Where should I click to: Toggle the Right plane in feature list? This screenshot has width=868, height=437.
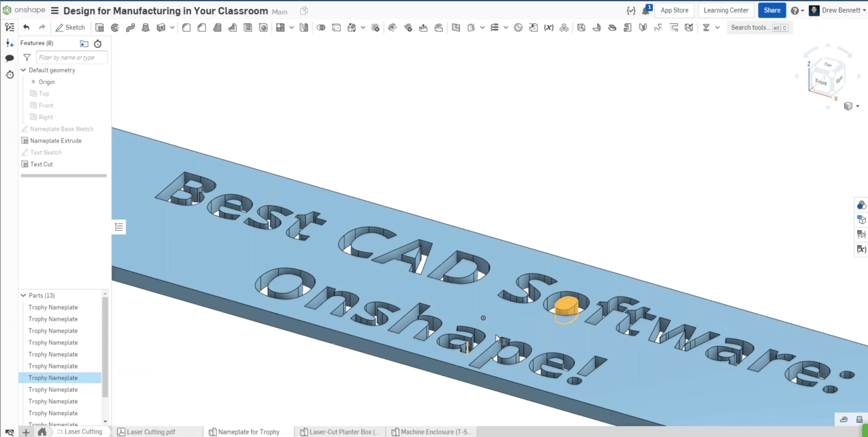(46, 117)
